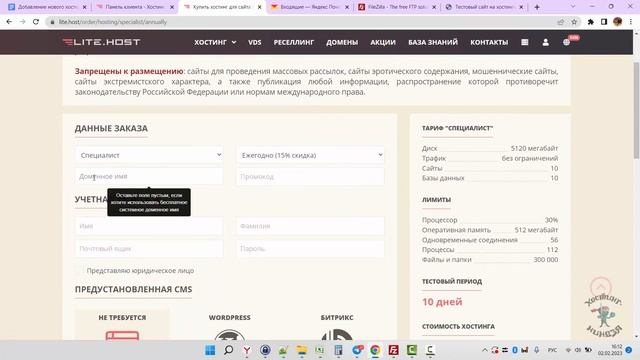Click the browser address bar URL
The height and width of the screenshot is (360, 640).
click(x=113, y=22)
